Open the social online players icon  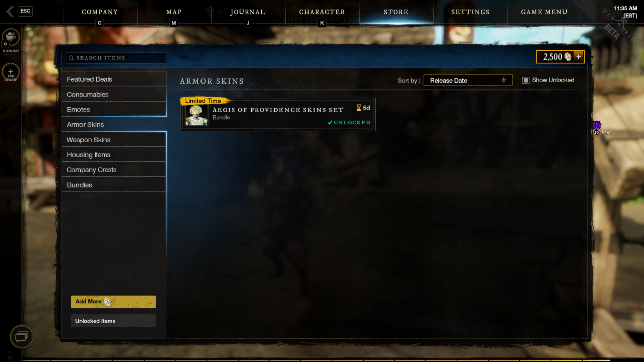click(x=11, y=37)
